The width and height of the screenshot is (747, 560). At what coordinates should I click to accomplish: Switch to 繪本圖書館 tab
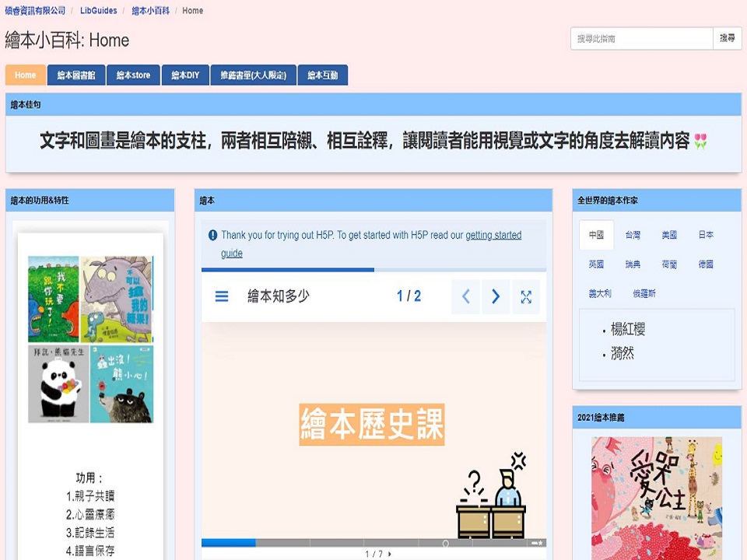[x=76, y=75]
